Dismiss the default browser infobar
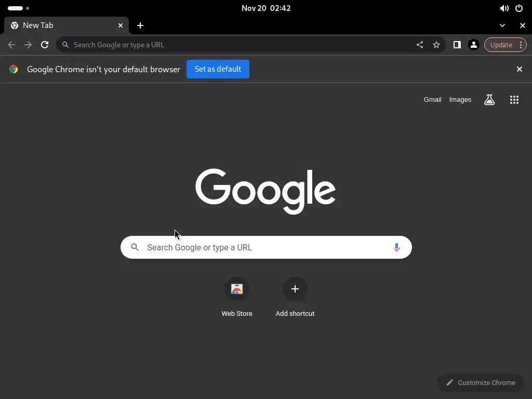 click(520, 69)
